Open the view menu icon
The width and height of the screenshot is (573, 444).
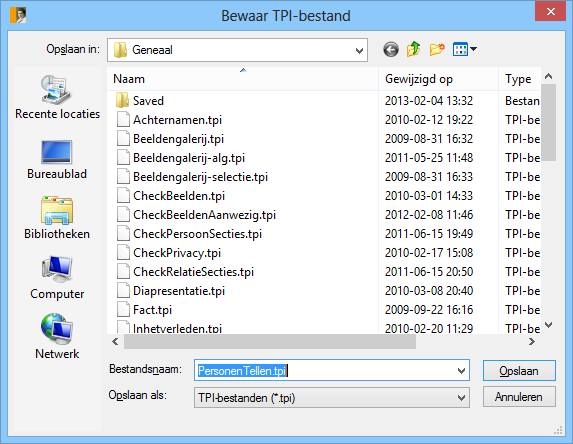[x=464, y=49]
